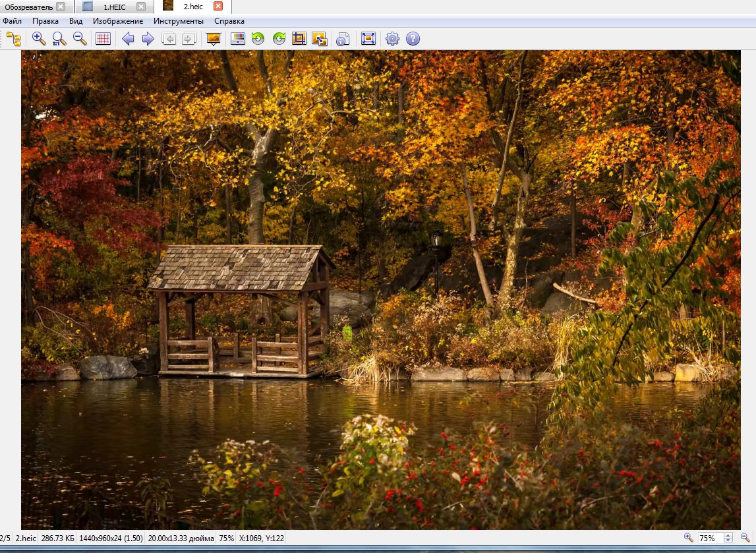This screenshot has height=553, width=756.
Task: Set zoom to actual size 1:1
Action: click(x=59, y=39)
